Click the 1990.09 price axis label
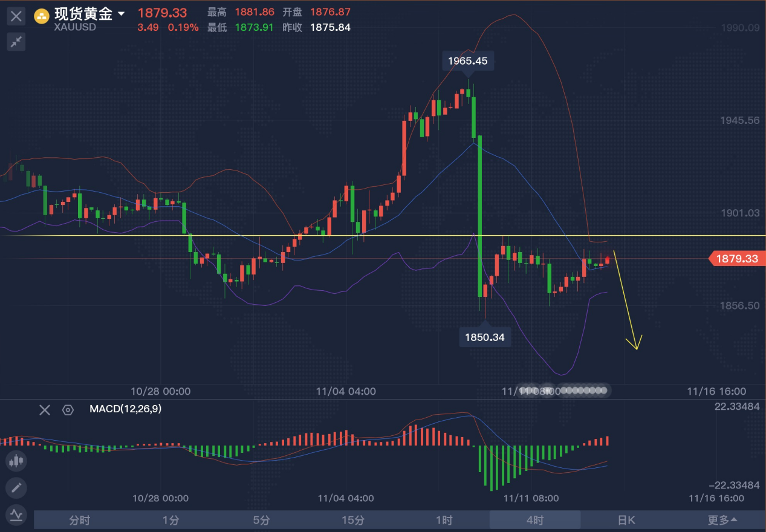Screen dimensions: 766x532 739,28
